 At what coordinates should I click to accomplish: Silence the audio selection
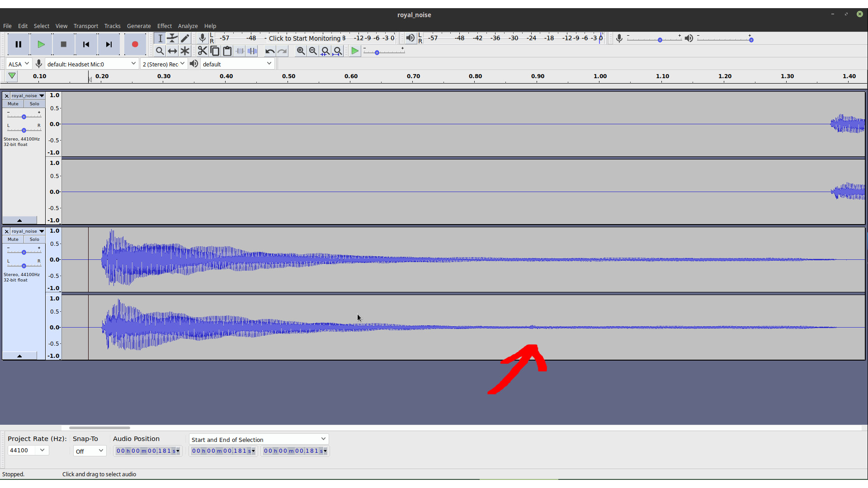[252, 51]
